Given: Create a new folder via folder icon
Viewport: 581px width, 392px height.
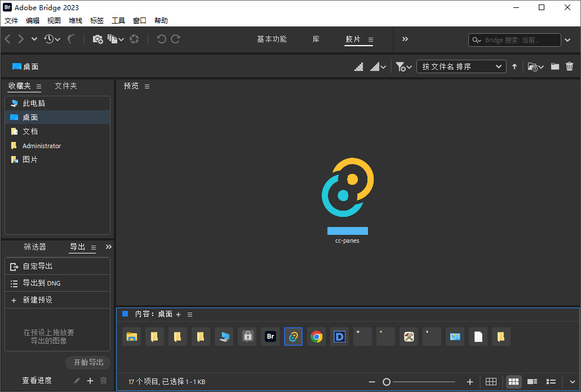Looking at the screenshot, I should click(555, 66).
